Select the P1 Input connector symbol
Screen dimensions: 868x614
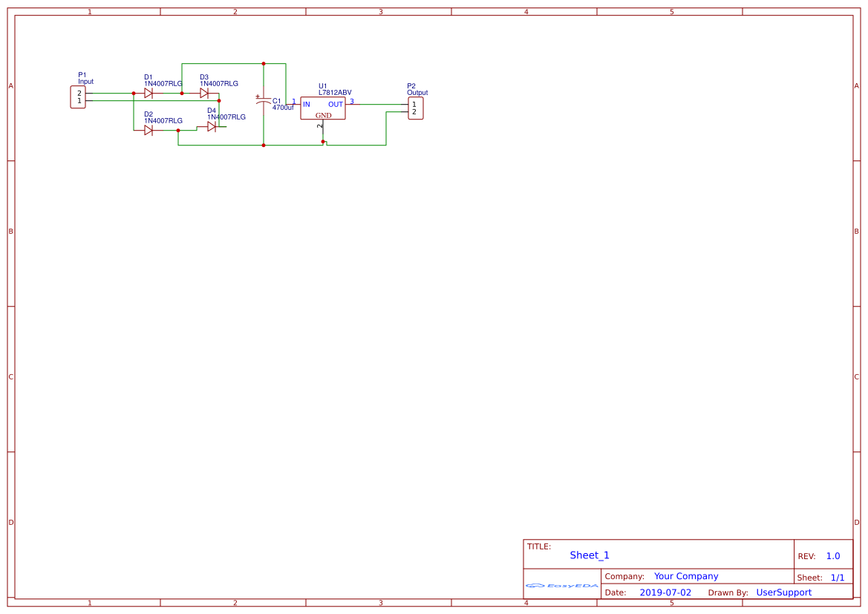[78, 97]
